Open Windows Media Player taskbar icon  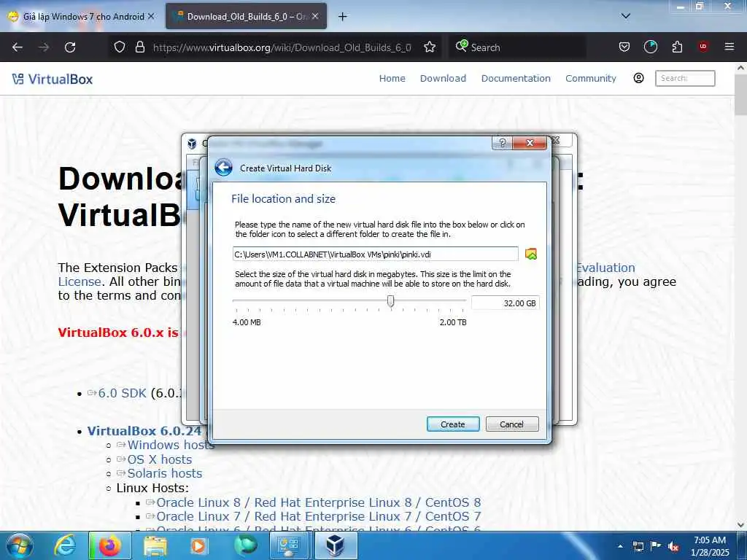coord(199,545)
